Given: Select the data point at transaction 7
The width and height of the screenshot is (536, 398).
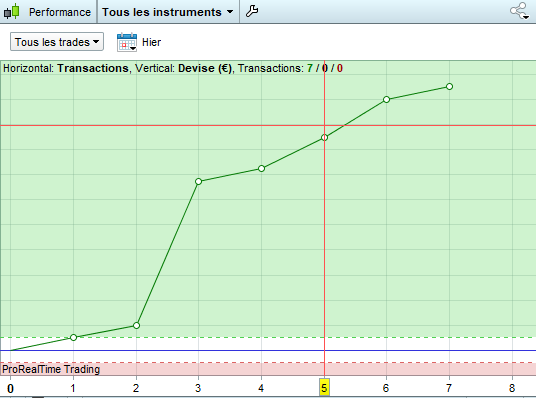Looking at the screenshot, I should tap(450, 87).
